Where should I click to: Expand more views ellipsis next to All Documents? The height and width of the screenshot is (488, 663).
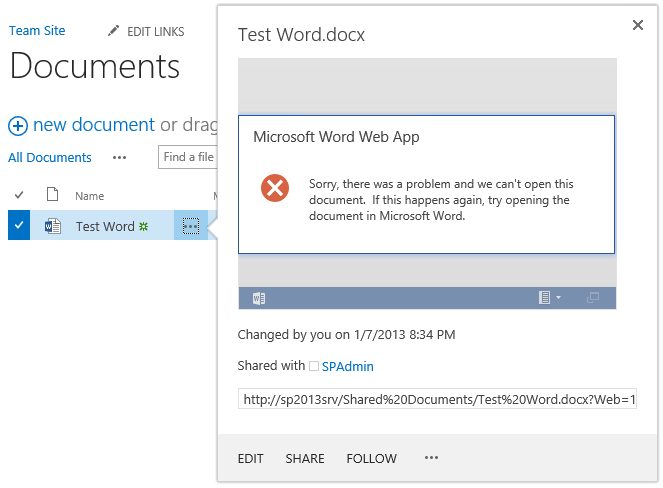[120, 157]
